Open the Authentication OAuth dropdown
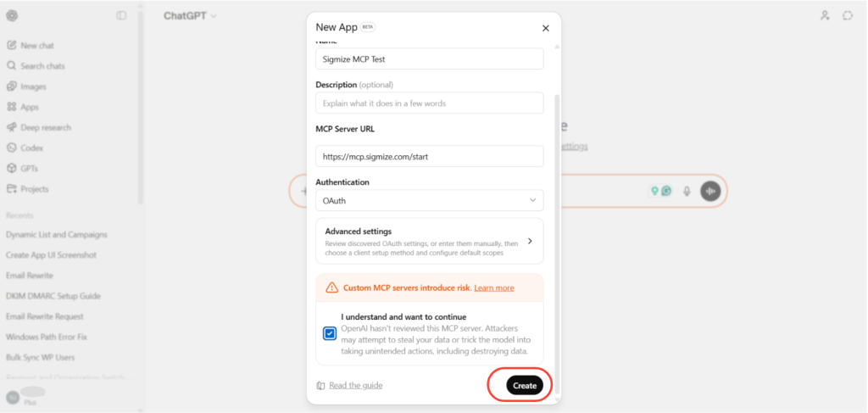 click(430, 200)
